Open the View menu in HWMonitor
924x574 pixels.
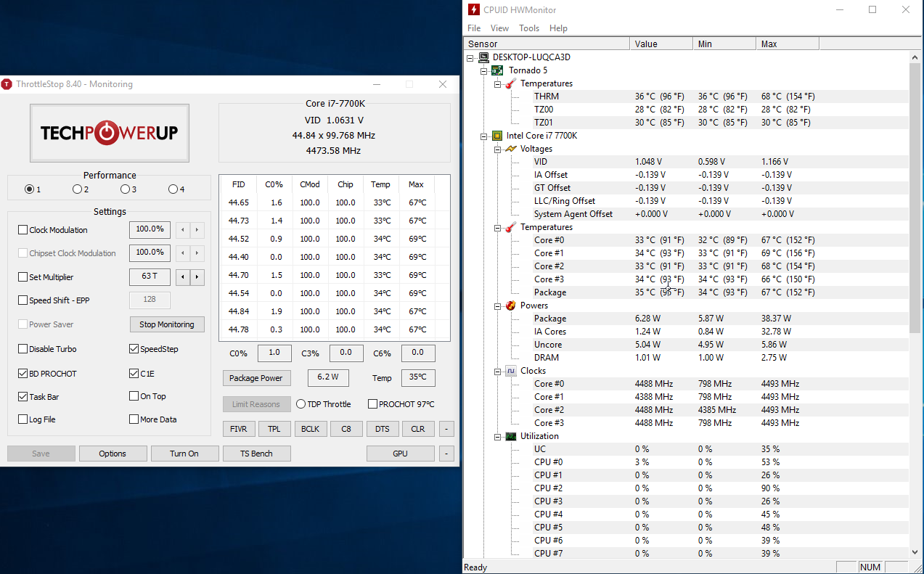point(499,28)
